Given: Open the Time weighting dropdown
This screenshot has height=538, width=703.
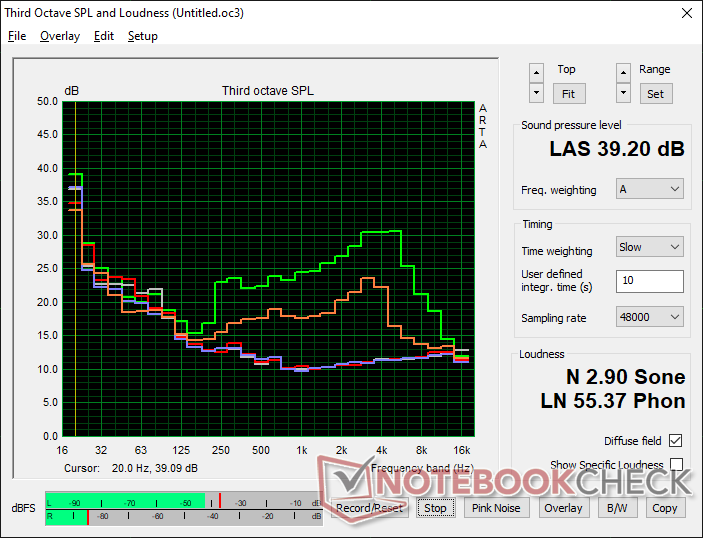Looking at the screenshot, I should tap(650, 247).
